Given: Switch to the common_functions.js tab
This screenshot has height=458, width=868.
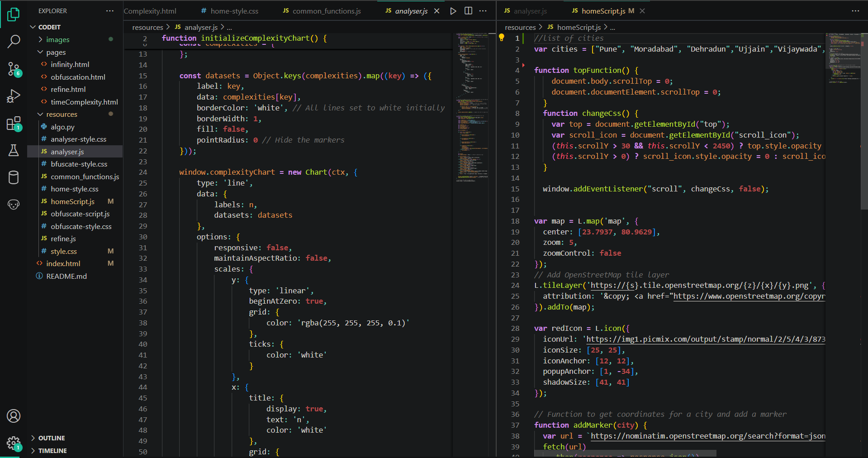Looking at the screenshot, I should point(326,11).
